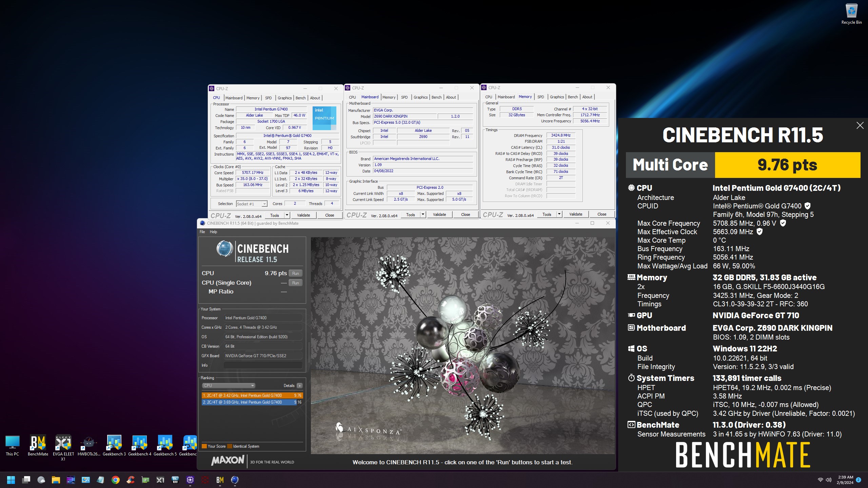Switch to CPU-Z via its taskbar icon
This screenshot has width=868, height=488.
tap(190, 480)
